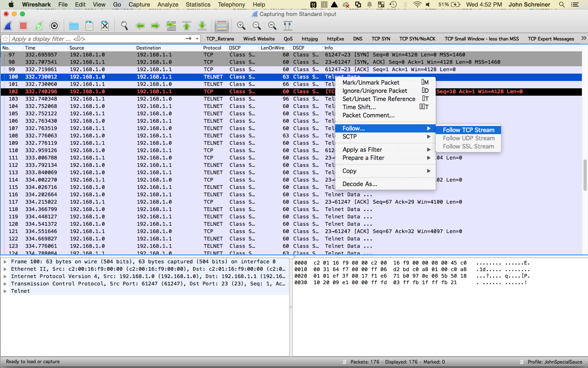The height and width of the screenshot is (368, 588).
Task: Jump to the last packet icon
Action: pos(202,26)
